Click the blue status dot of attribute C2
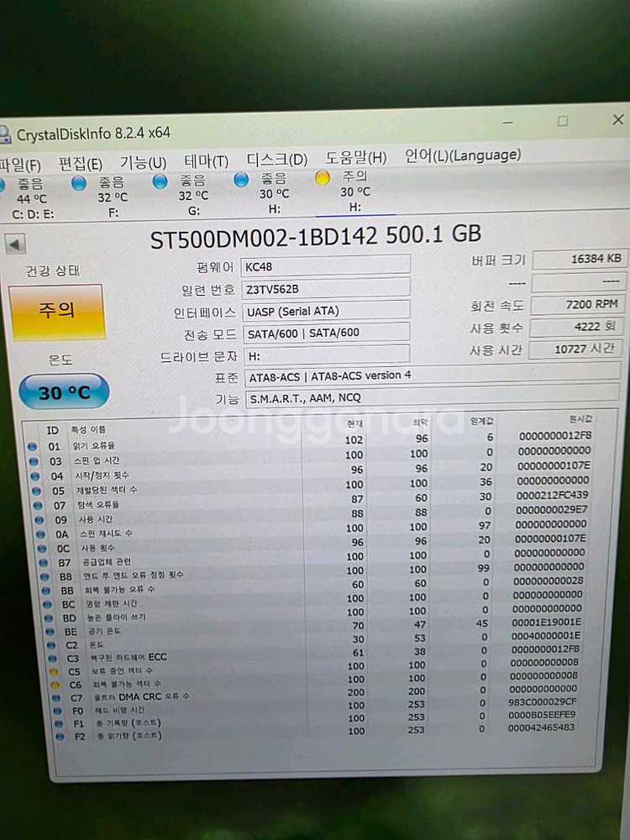The width and height of the screenshot is (630, 840). click(x=51, y=645)
